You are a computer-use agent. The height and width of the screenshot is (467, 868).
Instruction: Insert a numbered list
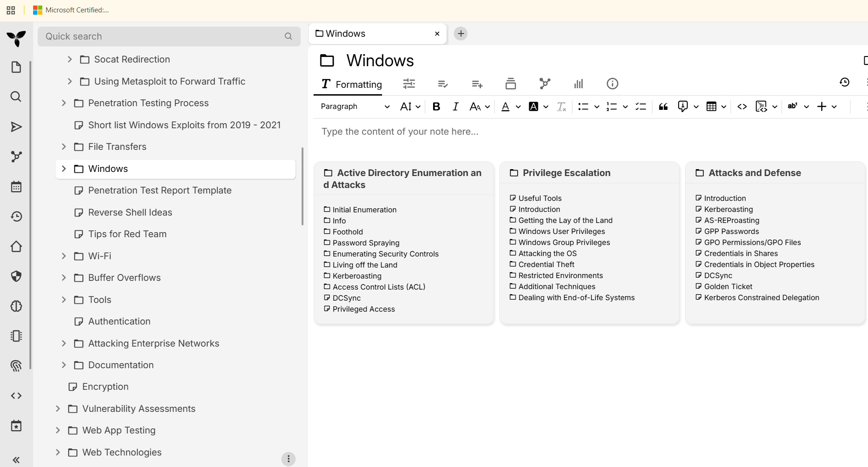point(611,107)
